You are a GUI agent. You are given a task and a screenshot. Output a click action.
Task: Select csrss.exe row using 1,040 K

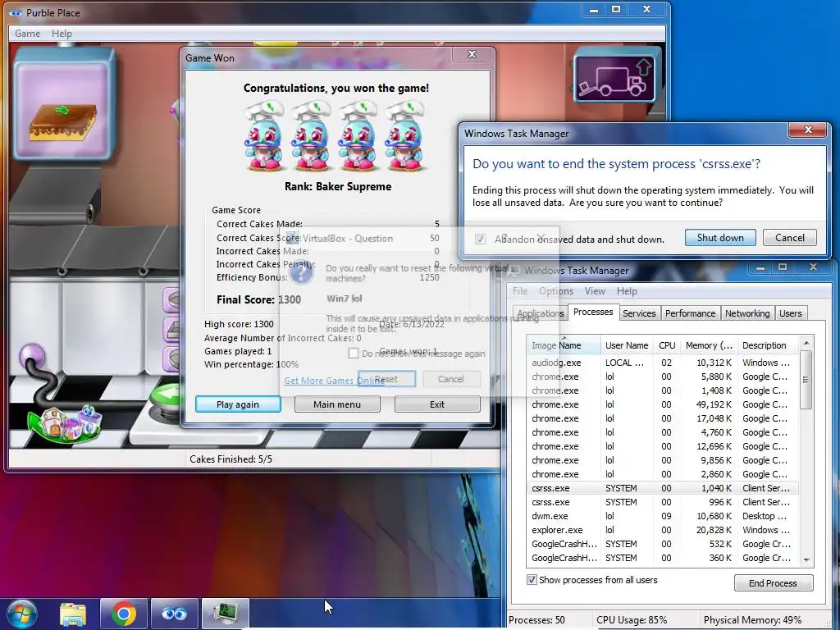click(662, 488)
